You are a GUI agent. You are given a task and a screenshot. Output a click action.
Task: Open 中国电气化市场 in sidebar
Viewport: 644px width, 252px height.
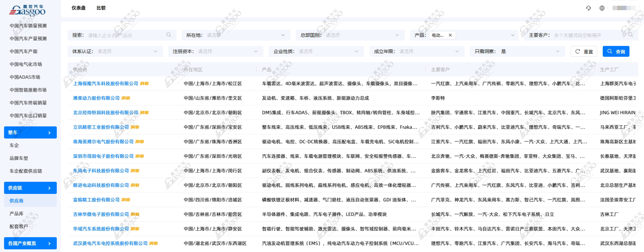pos(26,64)
